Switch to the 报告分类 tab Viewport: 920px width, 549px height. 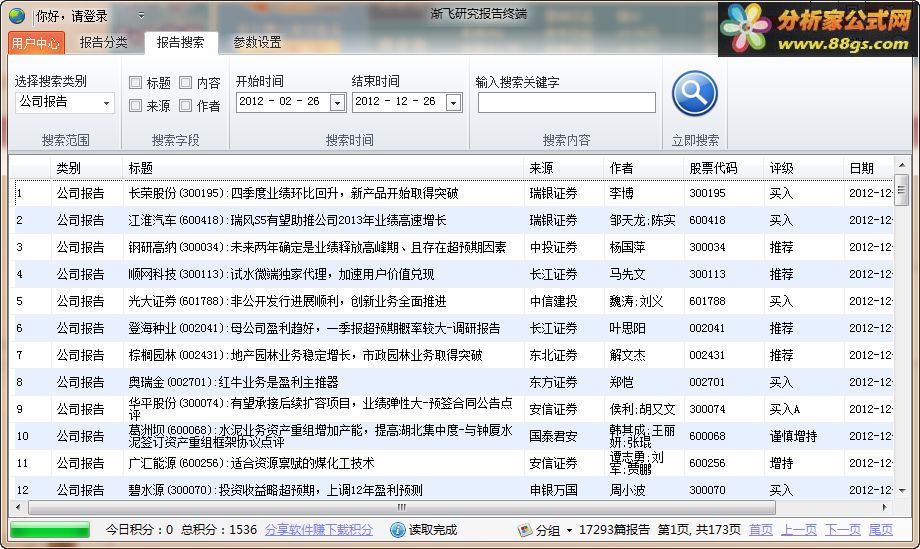coord(103,42)
